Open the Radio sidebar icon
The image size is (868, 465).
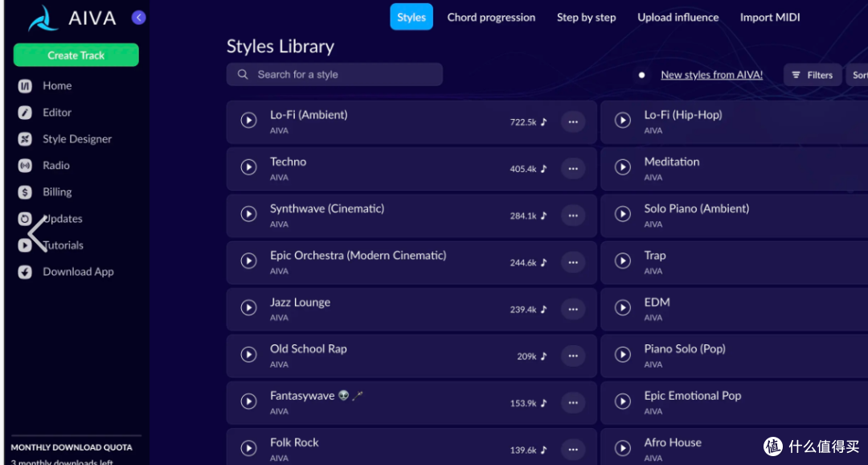[25, 166]
